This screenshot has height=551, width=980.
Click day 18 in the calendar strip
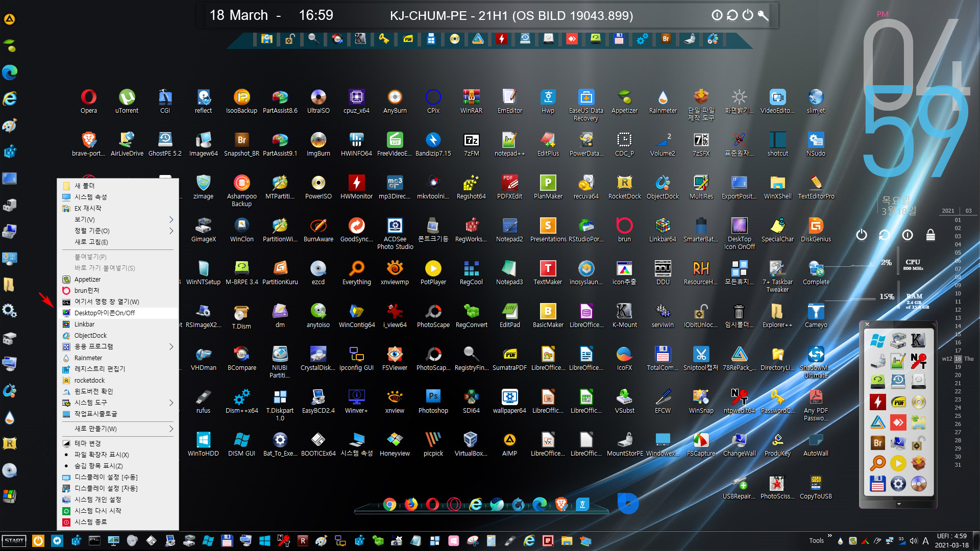(958, 359)
